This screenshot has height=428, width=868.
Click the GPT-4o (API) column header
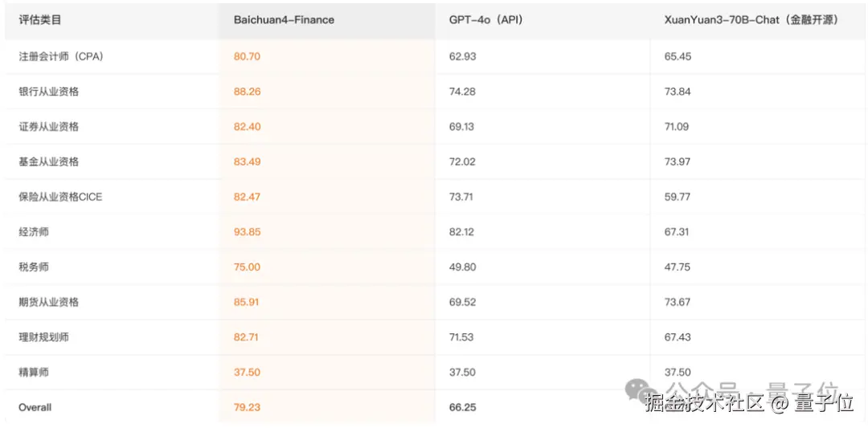(485, 19)
